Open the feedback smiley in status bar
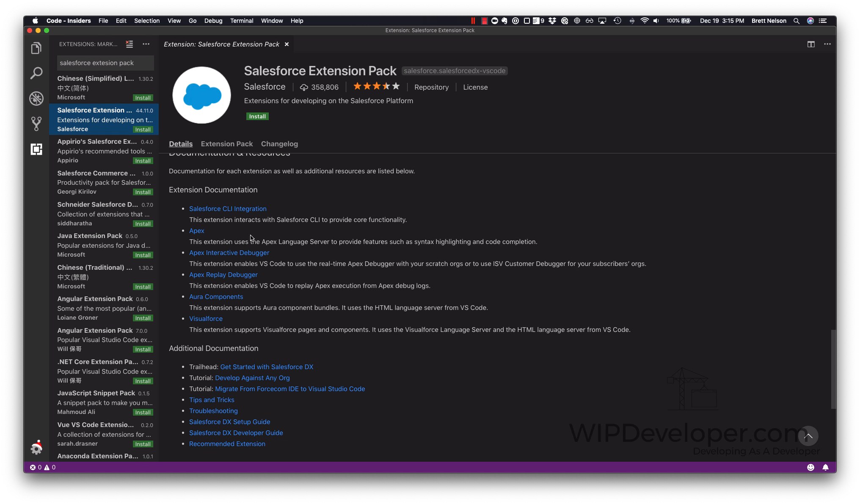 click(x=810, y=467)
